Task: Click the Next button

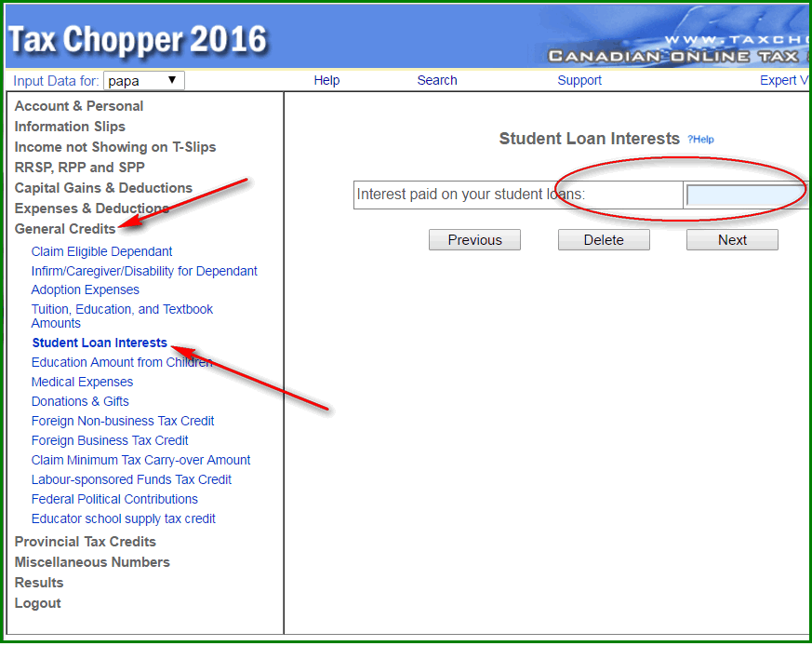Action: (x=732, y=240)
